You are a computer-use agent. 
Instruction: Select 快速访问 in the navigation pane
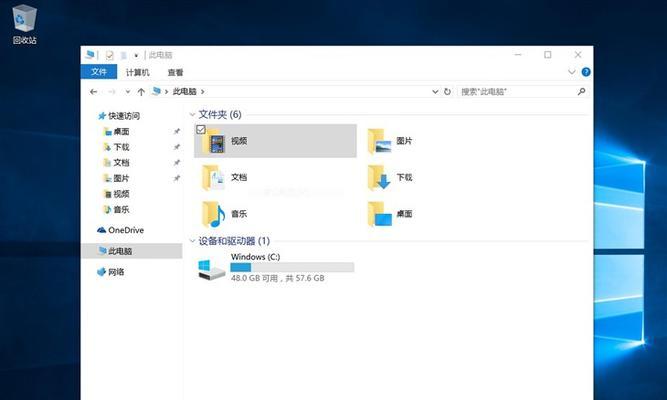point(124,116)
